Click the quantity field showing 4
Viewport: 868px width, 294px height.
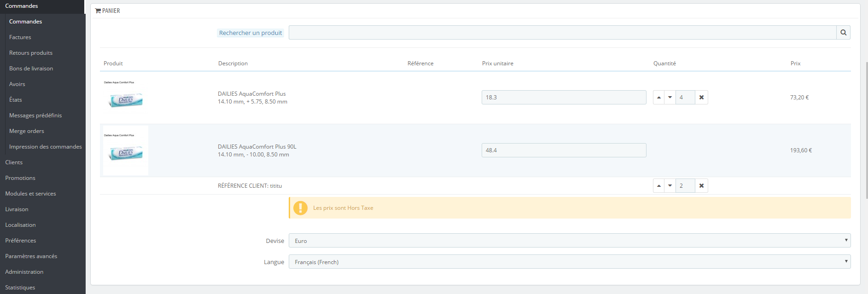point(685,98)
